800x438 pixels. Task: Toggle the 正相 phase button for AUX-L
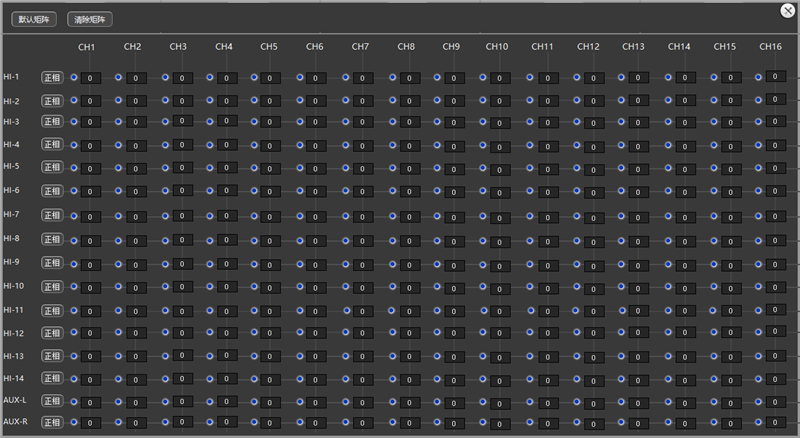click(51, 401)
